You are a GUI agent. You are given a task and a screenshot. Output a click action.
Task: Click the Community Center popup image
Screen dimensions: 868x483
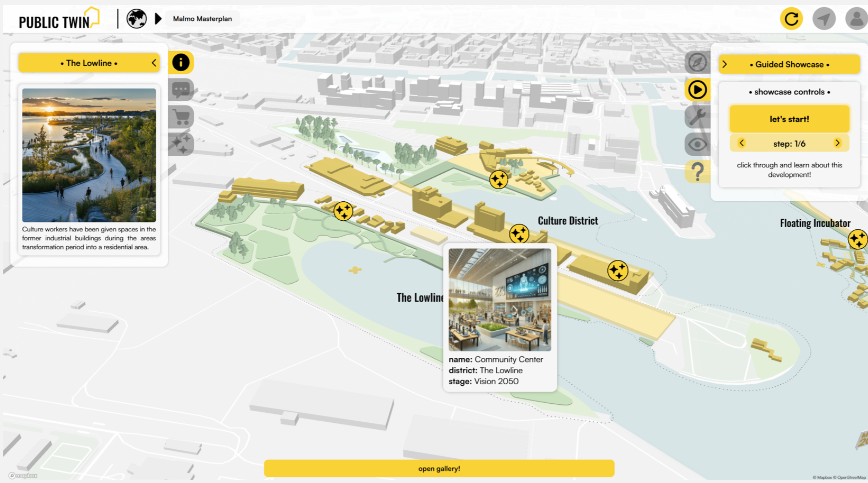click(x=500, y=299)
